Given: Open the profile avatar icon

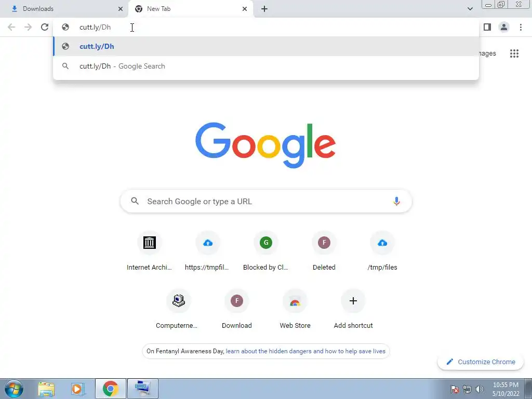Looking at the screenshot, I should (504, 27).
